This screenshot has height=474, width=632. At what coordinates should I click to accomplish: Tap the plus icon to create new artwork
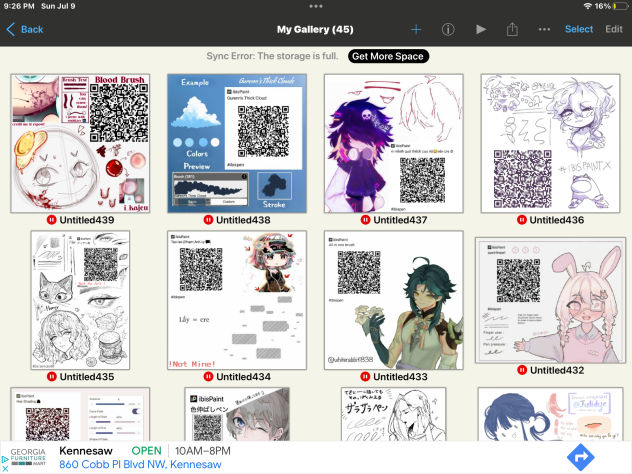pos(416,29)
